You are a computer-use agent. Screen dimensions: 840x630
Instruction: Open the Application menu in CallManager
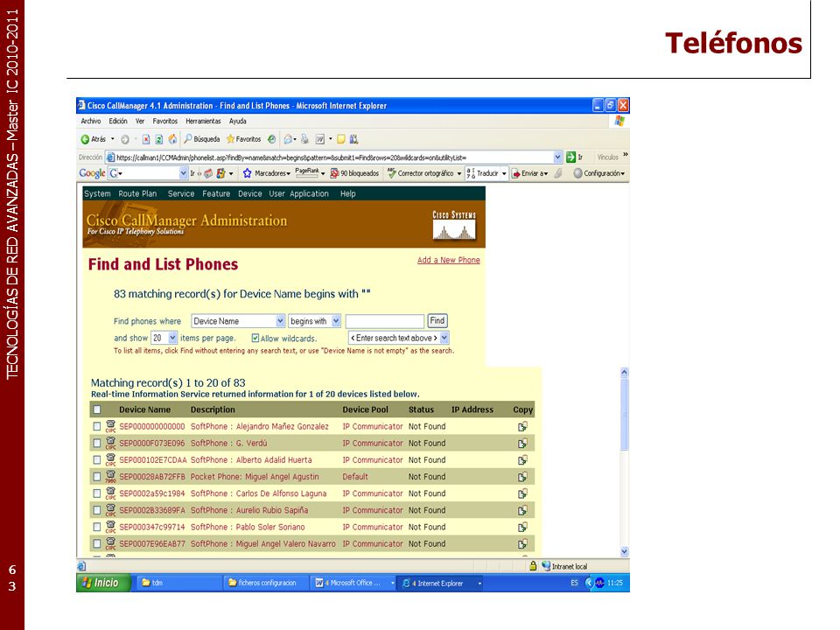309,193
